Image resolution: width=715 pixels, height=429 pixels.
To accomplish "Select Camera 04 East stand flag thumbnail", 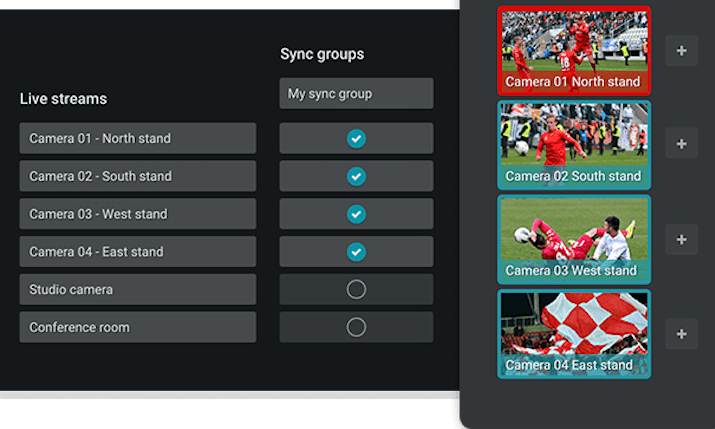I will pyautogui.click(x=574, y=333).
